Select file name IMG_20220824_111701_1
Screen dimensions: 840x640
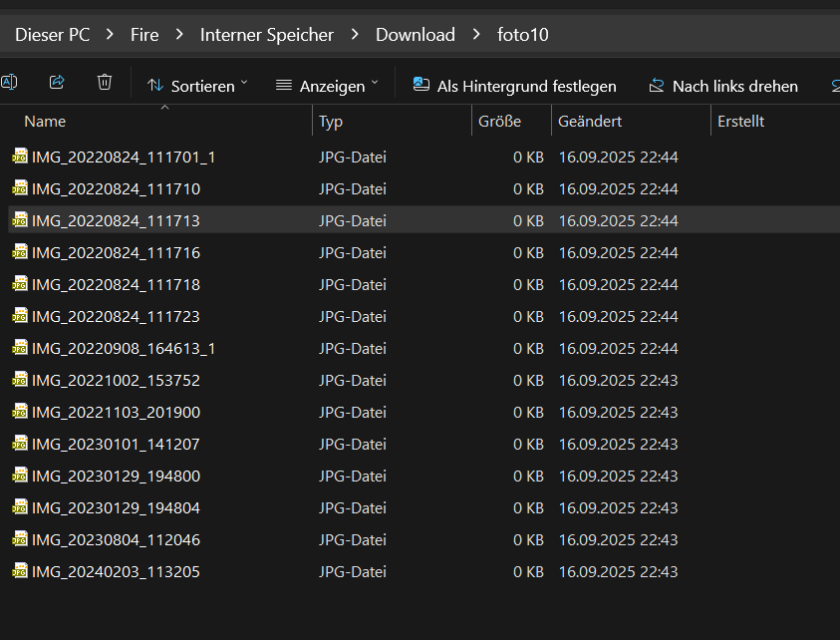click(124, 158)
